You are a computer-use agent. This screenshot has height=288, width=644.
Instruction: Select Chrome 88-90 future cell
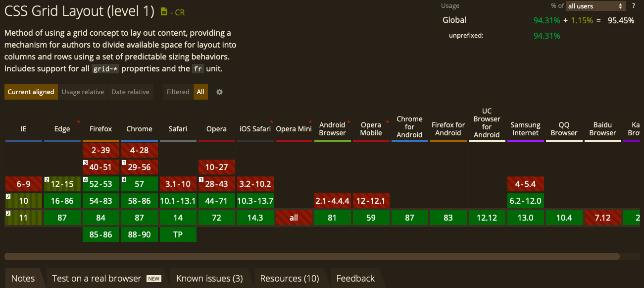140,234
